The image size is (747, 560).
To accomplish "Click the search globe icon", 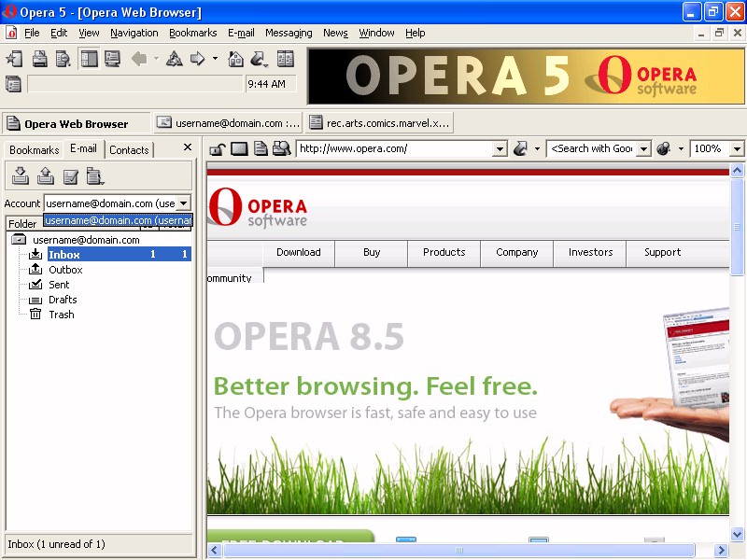I will click(x=663, y=148).
